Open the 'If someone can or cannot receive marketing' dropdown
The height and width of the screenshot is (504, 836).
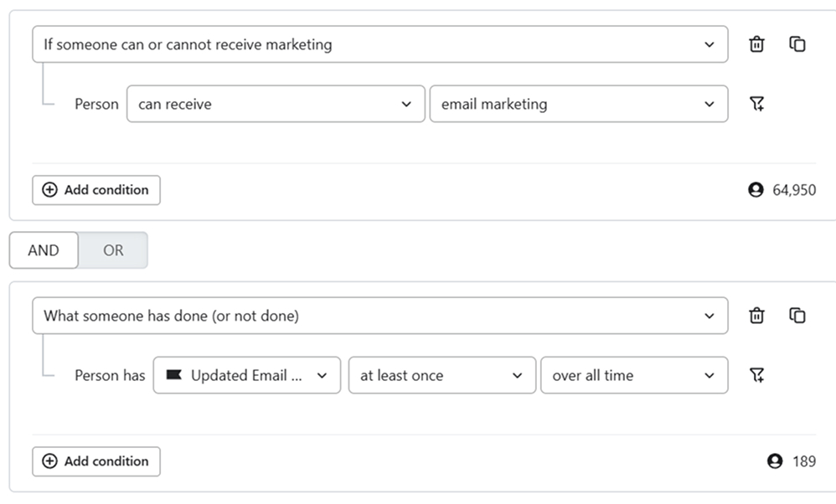pos(379,44)
